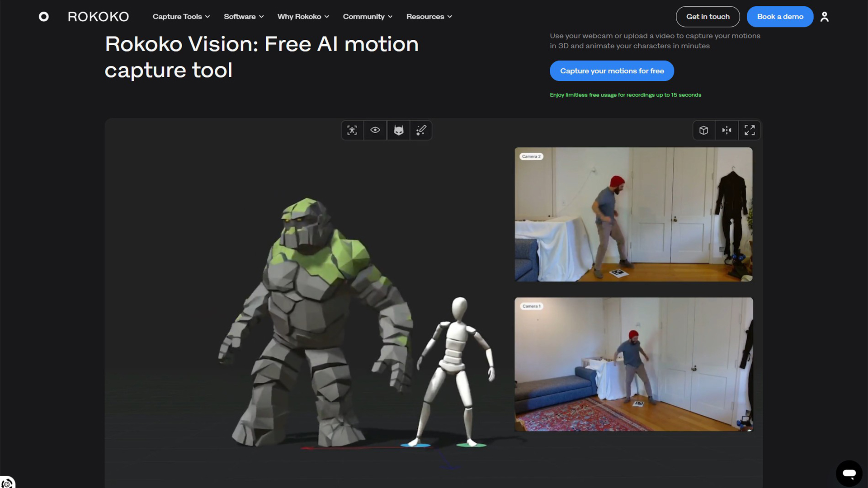Toggle skeleton pose tracking icon in viewer toolbar

[x=352, y=130]
